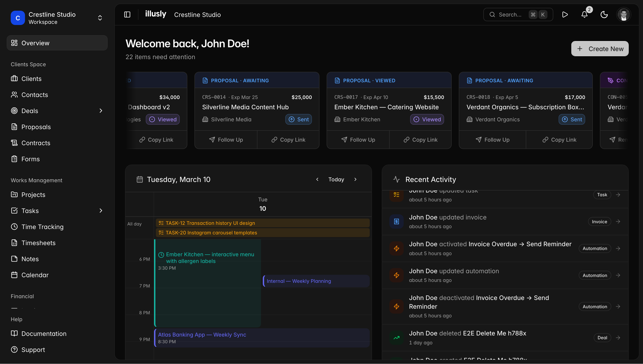Screen dimensions: 643x364
Task: Copy link for Verdant Organics proposal
Action: (559, 139)
